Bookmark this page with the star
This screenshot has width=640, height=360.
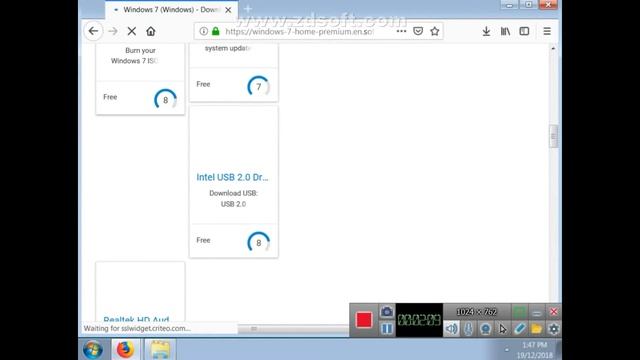(x=435, y=31)
